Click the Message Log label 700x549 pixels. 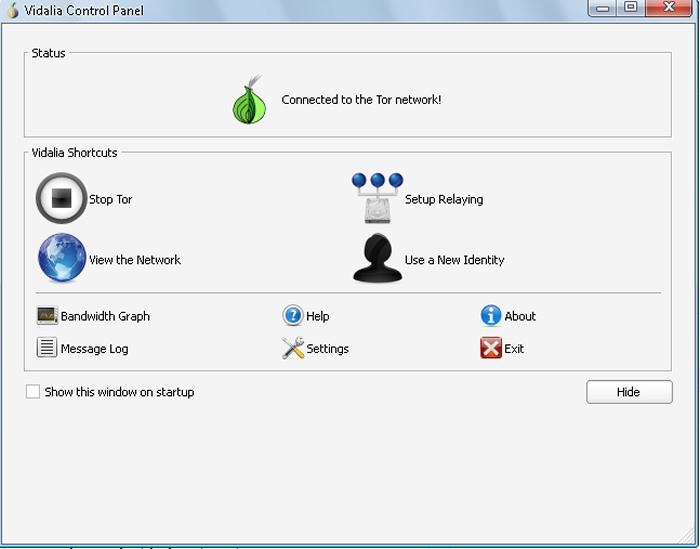pos(94,349)
